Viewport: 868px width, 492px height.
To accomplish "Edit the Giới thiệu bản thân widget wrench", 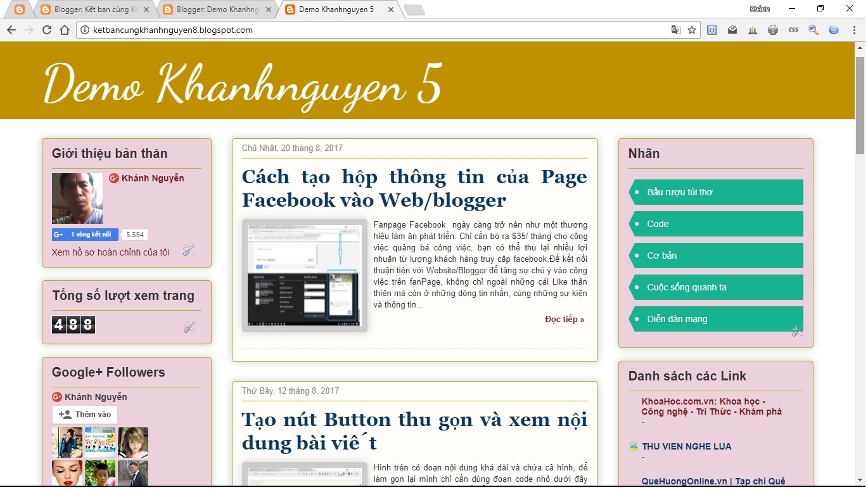I will 189,250.
